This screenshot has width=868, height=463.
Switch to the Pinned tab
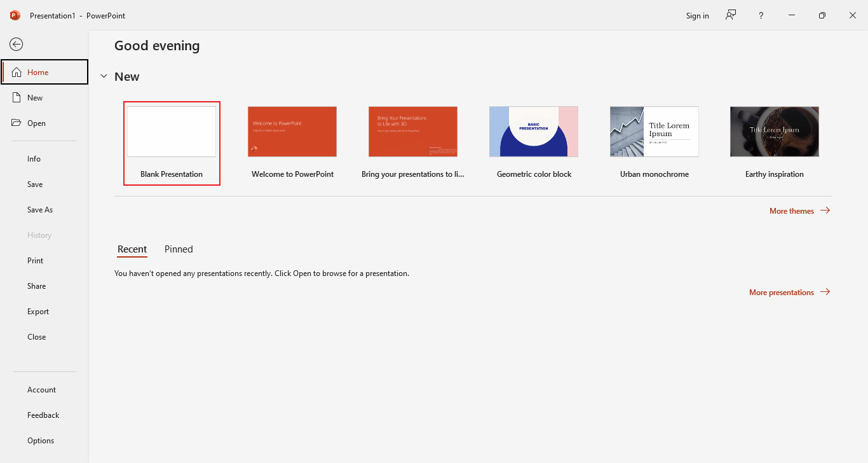tap(178, 249)
